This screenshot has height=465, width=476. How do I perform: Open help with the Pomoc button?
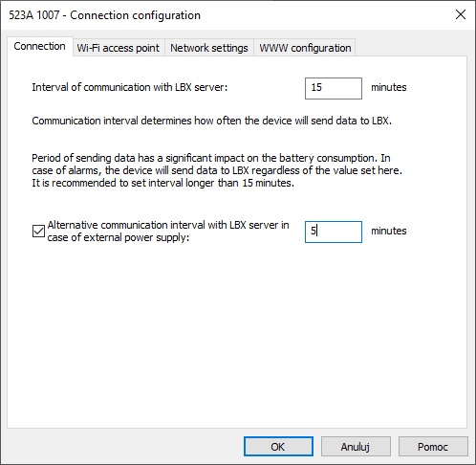click(x=433, y=447)
